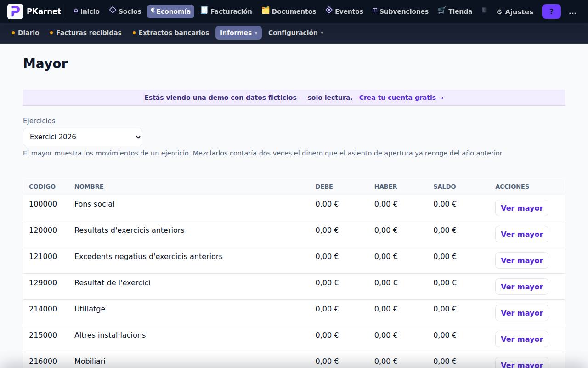Select account code 100000
The image size is (588, 368).
coord(43,204)
